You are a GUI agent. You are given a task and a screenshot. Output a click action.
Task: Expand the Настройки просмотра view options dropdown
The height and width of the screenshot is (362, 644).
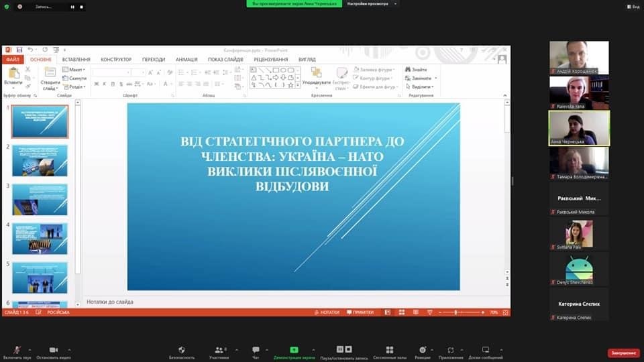pos(372,3)
